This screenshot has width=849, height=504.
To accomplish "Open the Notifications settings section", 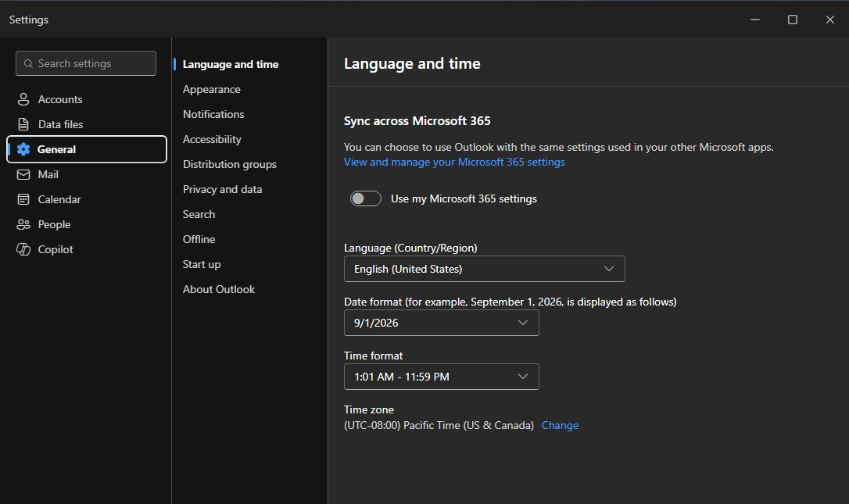I will (x=213, y=114).
